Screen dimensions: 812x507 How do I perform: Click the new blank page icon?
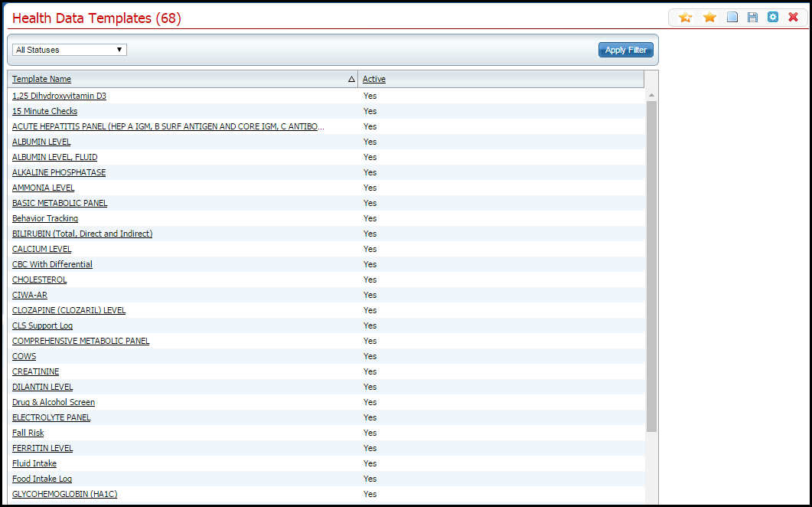click(732, 18)
